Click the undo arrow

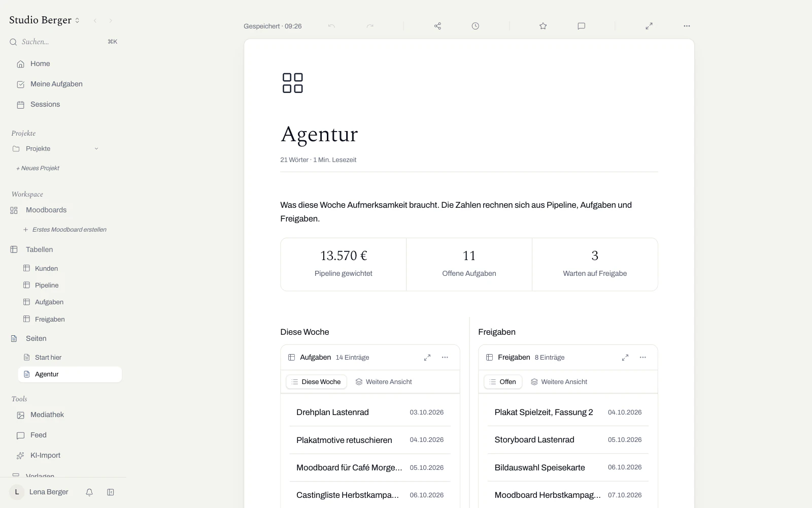(331, 26)
